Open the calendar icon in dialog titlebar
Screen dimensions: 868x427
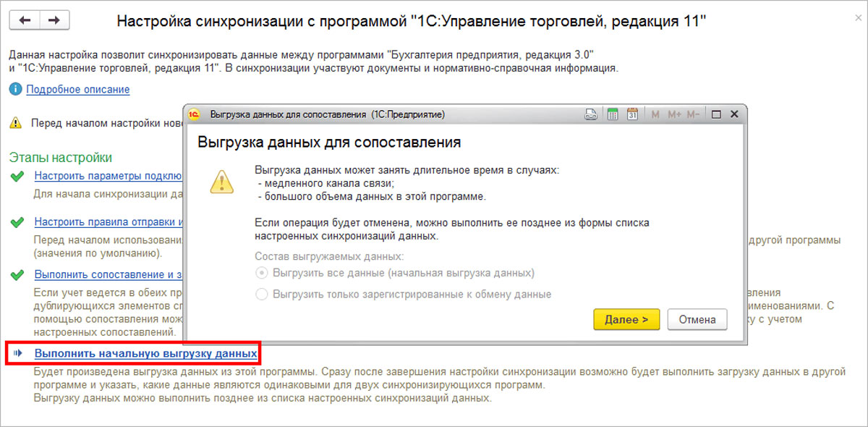tap(631, 114)
